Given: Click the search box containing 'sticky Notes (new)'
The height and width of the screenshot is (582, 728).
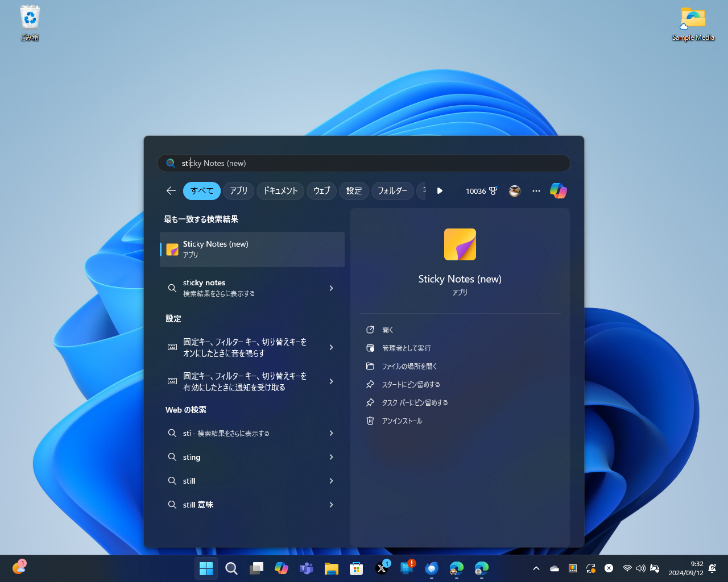Looking at the screenshot, I should point(364,163).
